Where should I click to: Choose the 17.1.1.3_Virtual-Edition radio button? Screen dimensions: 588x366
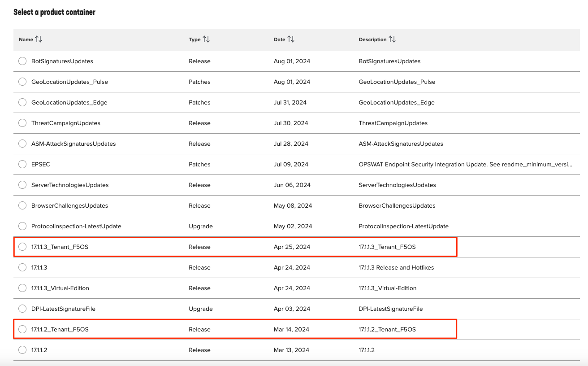(22, 288)
